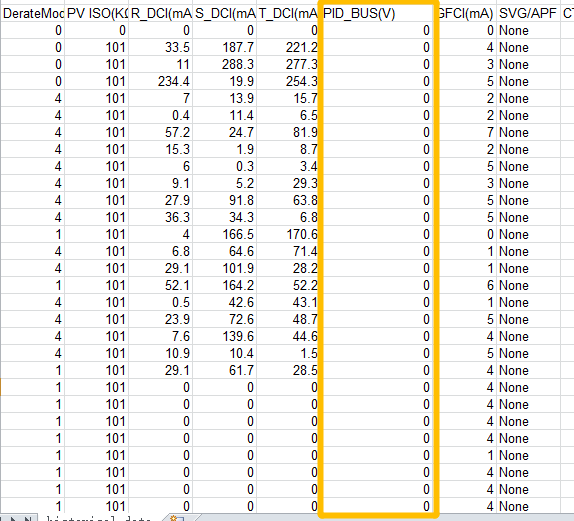574x521 pixels.
Task: Click the 71.4 cell
Action: coord(288,251)
